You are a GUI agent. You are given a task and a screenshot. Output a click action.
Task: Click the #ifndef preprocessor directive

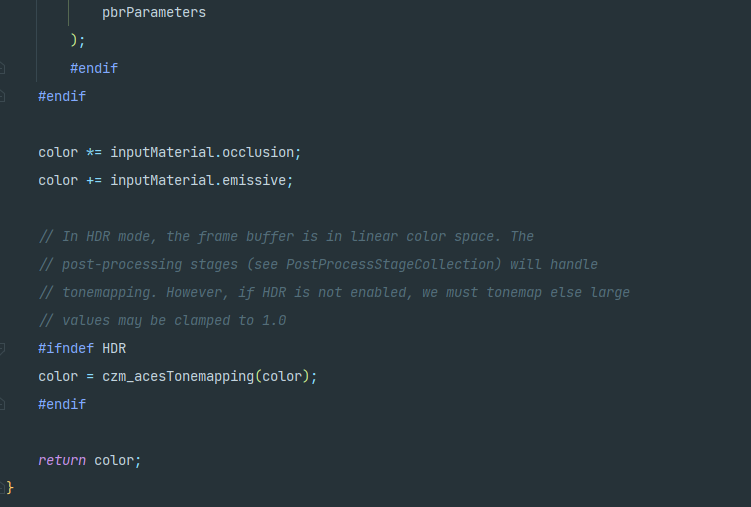click(66, 349)
